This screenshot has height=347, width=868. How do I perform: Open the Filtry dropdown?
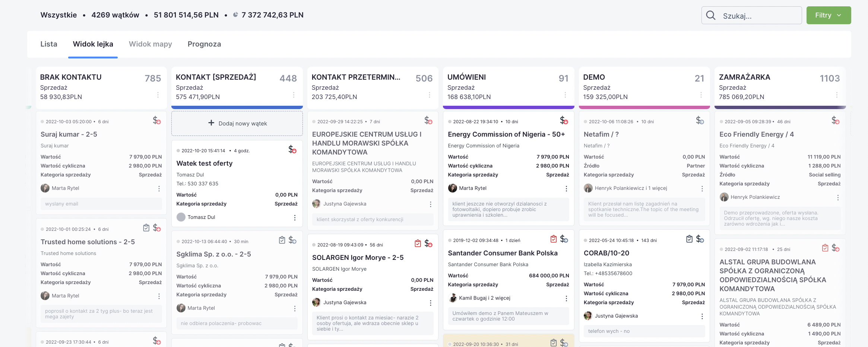(828, 15)
